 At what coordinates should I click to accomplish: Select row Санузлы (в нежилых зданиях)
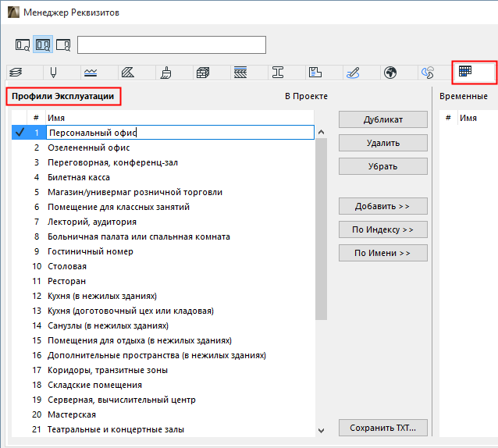[162, 325]
